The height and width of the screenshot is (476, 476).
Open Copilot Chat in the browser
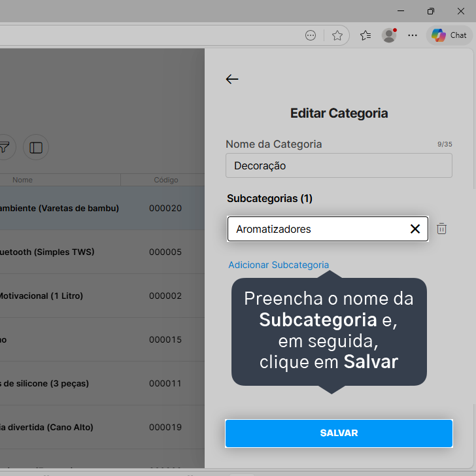pyautogui.click(x=449, y=35)
